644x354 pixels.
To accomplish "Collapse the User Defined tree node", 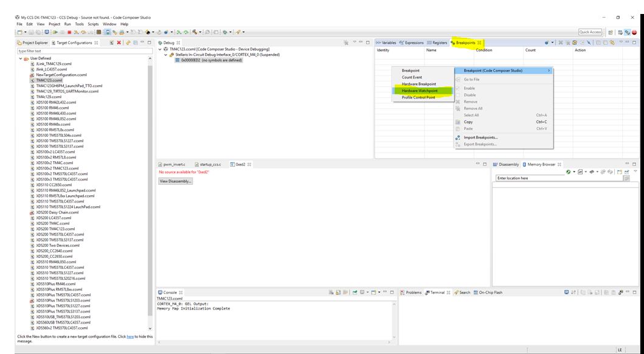I will coord(21,59).
